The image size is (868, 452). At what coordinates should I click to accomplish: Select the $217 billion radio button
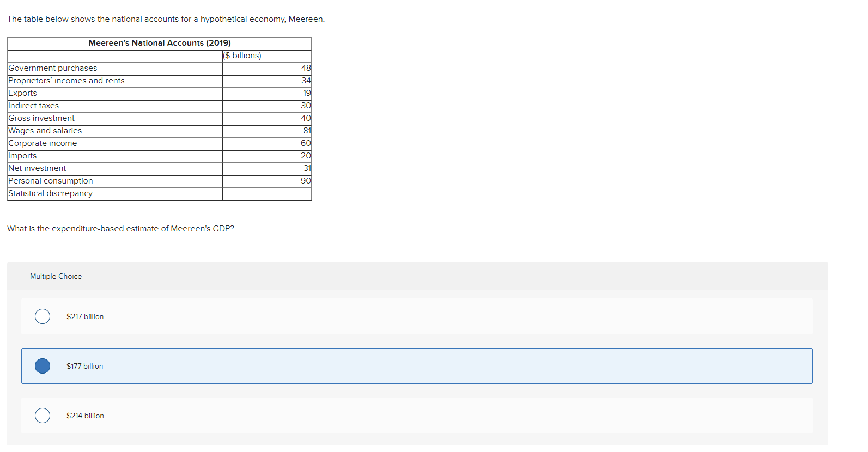click(42, 316)
